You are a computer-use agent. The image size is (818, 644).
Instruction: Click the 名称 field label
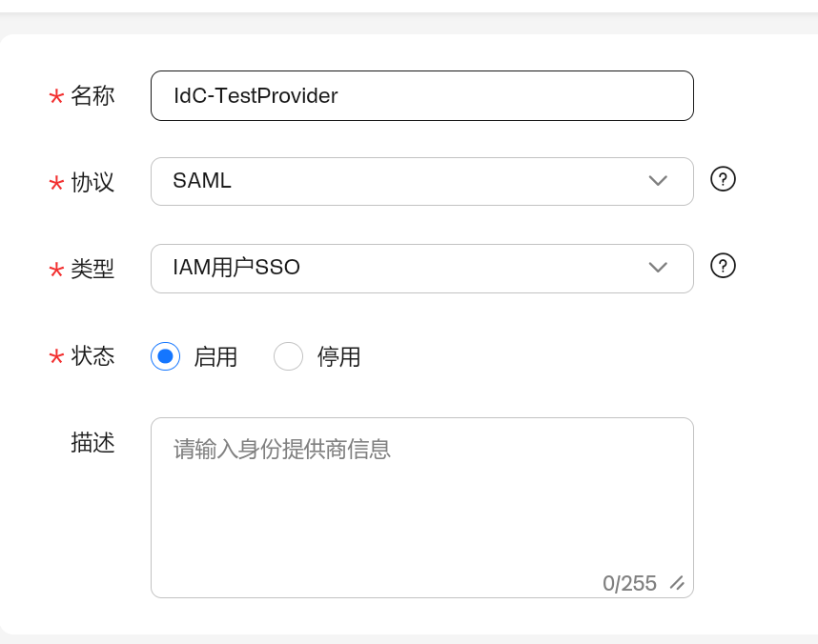[x=92, y=95]
